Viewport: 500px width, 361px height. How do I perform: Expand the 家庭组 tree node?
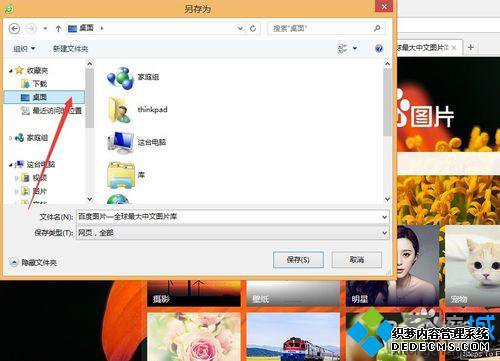point(11,138)
